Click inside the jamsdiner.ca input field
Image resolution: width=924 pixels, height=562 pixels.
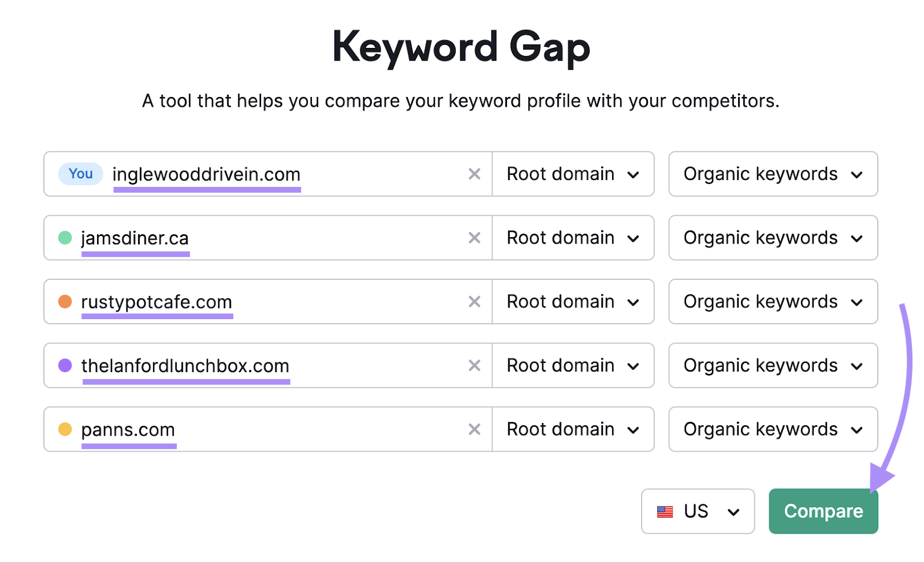(260, 238)
